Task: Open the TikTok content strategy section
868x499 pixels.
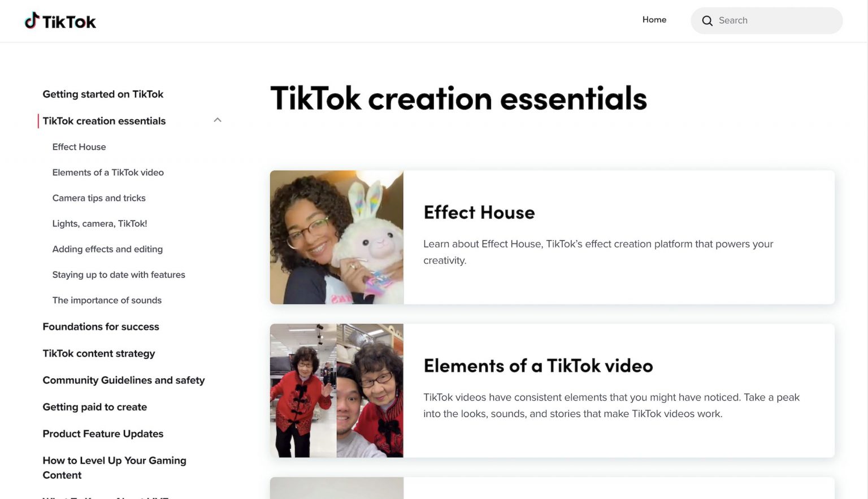Action: tap(99, 353)
